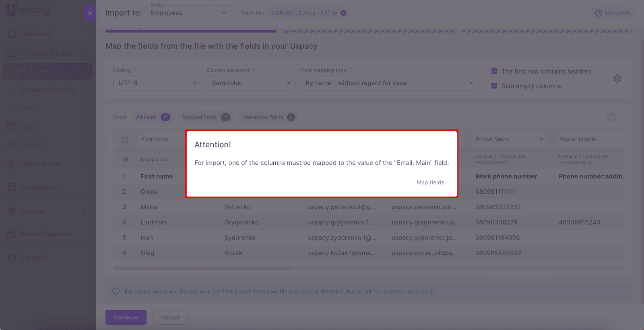Click the Coding info icon
The image size is (644, 330).
point(134,70)
